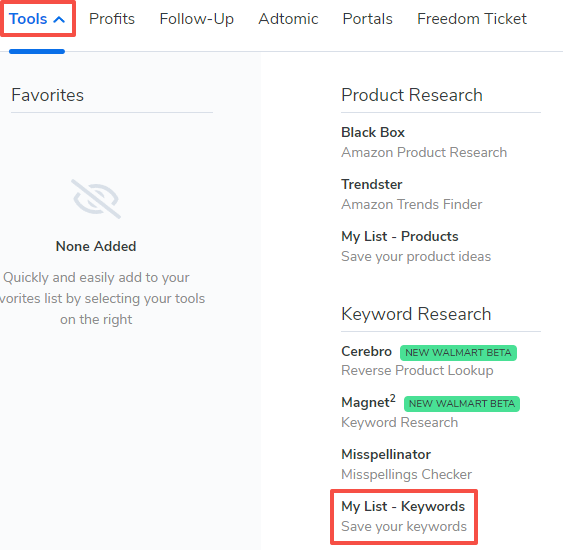Open the Follow-Up menu item
The image size is (563, 550).
[x=196, y=19]
